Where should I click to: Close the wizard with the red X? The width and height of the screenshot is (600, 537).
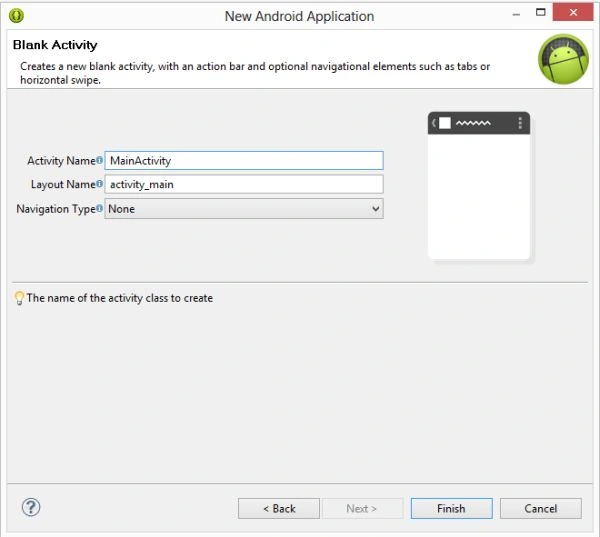(x=573, y=12)
